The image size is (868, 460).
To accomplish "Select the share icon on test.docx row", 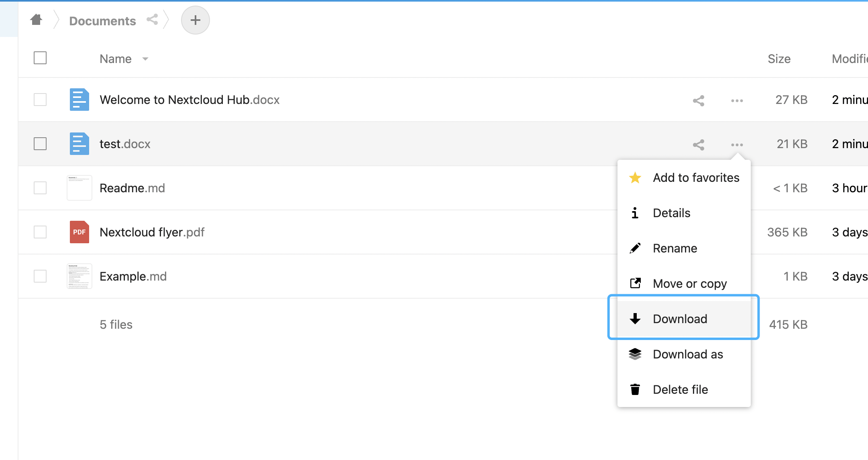I will coord(698,145).
